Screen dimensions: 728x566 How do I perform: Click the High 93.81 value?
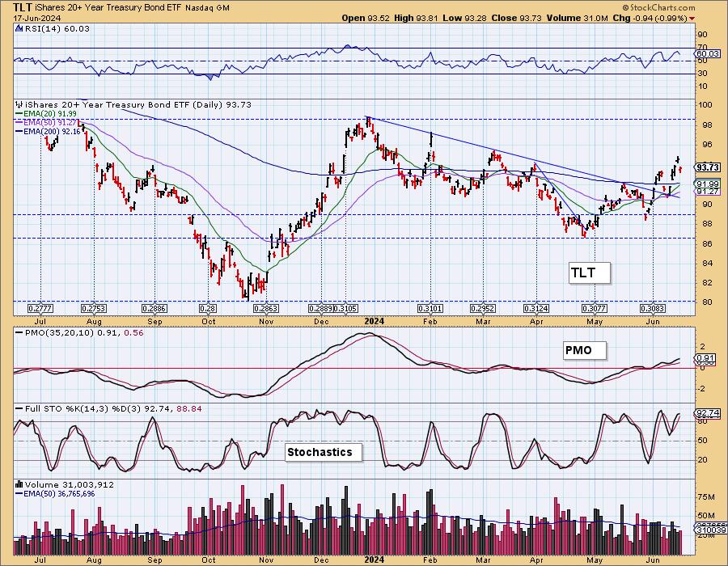tap(417, 18)
